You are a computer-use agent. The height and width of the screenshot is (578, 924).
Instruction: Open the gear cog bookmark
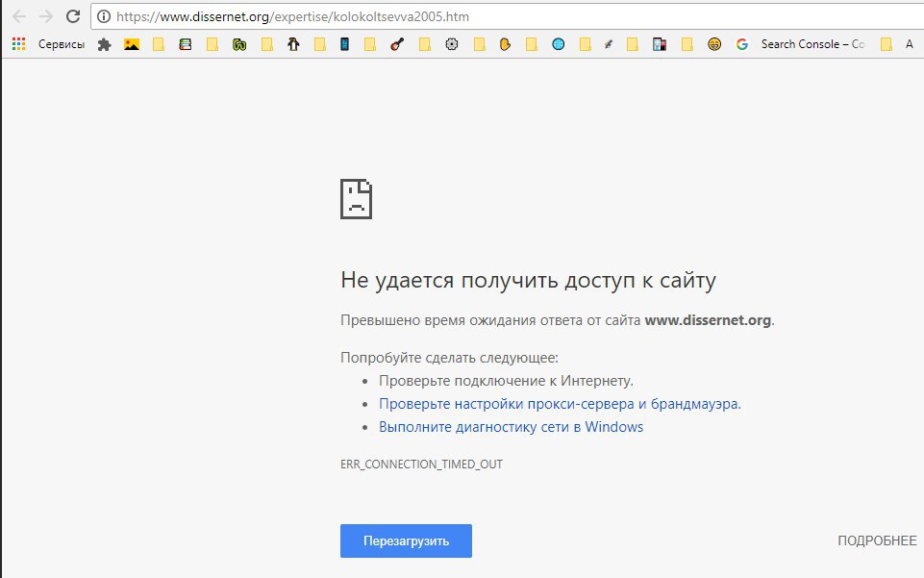(451, 44)
